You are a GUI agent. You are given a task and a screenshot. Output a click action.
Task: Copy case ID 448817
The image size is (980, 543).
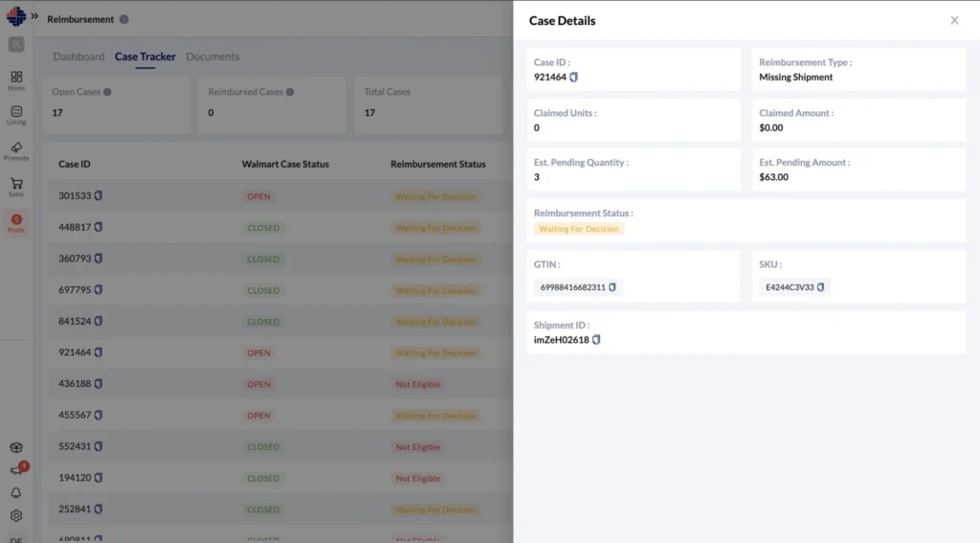pos(99,227)
